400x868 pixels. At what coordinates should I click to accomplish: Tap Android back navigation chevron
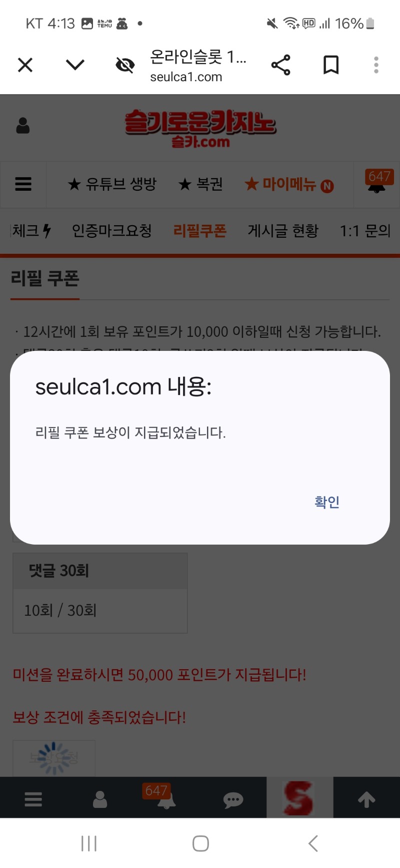coord(313,843)
